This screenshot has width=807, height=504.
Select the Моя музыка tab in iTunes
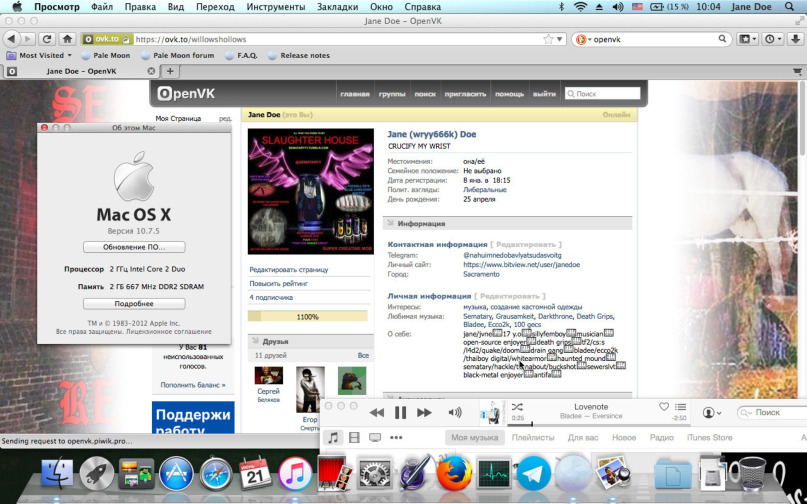(x=475, y=438)
